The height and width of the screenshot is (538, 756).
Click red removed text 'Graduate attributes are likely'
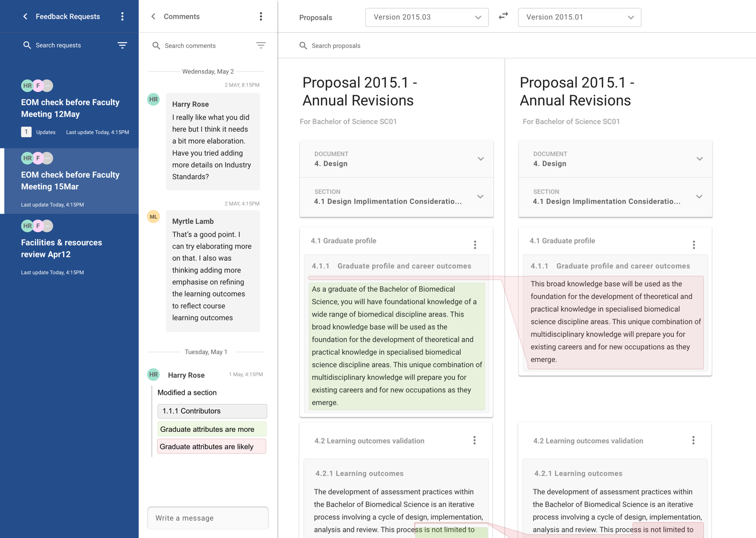(211, 446)
